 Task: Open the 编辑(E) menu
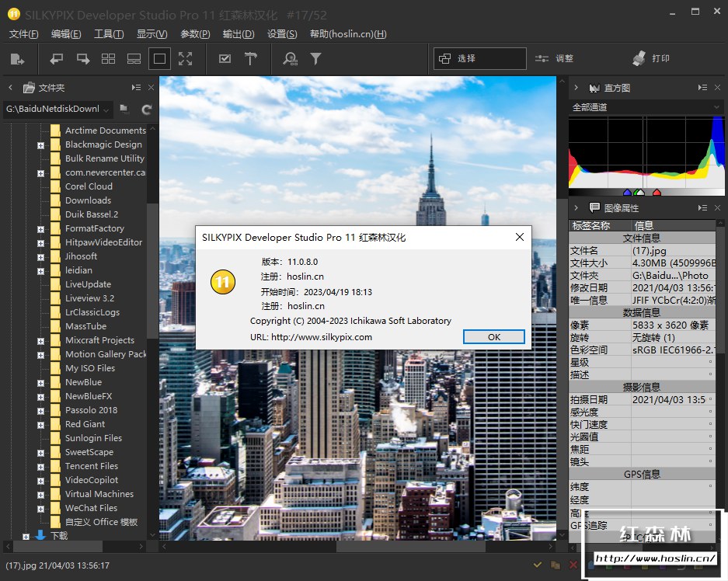[66, 34]
